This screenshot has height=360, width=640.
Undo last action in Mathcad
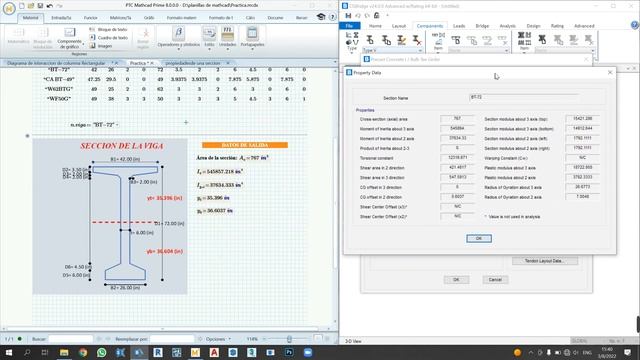[49, 6]
